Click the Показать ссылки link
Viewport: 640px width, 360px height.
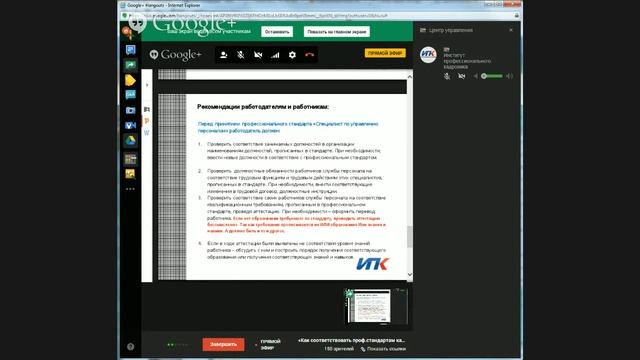pyautogui.click(x=383, y=349)
